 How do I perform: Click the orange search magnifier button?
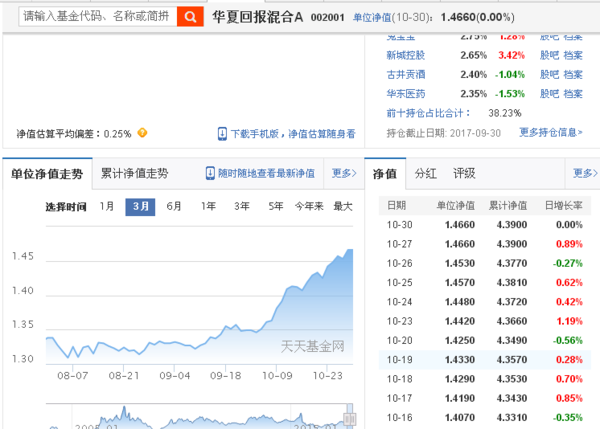pos(190,16)
